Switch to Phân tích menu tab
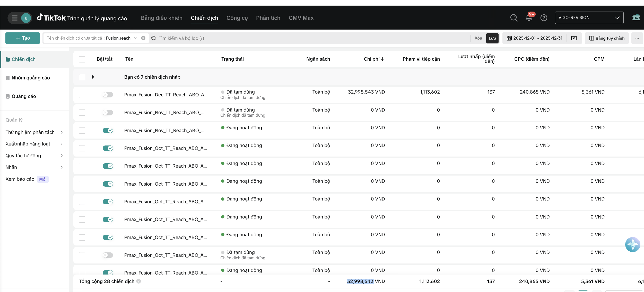 coord(268,18)
